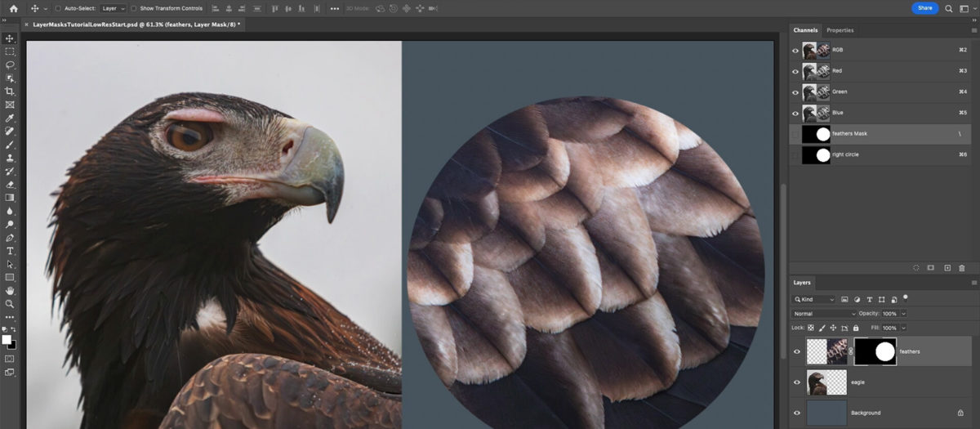Image resolution: width=980 pixels, height=429 pixels.
Task: Toggle visibility of RGB channel
Action: click(796, 50)
